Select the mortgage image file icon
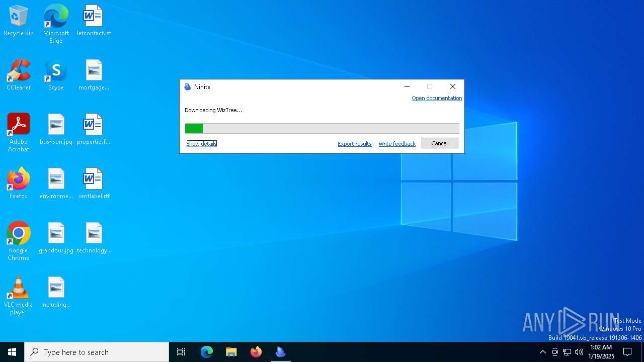Viewport: 644px width, 362px height. click(x=94, y=75)
